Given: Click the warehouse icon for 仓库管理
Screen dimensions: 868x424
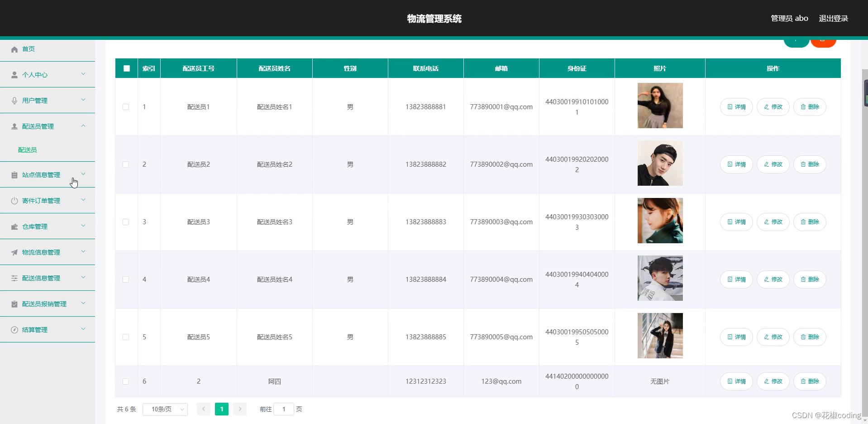Looking at the screenshot, I should pyautogui.click(x=14, y=226).
